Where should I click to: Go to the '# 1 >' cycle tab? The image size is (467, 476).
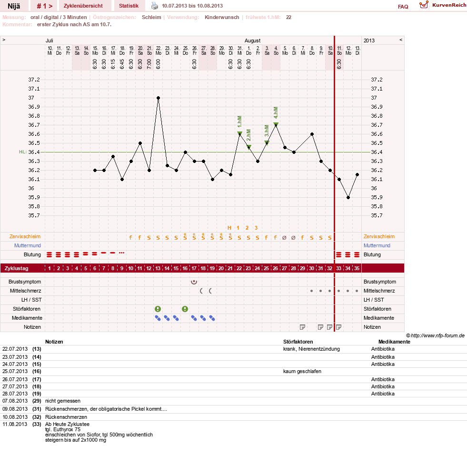click(45, 6)
